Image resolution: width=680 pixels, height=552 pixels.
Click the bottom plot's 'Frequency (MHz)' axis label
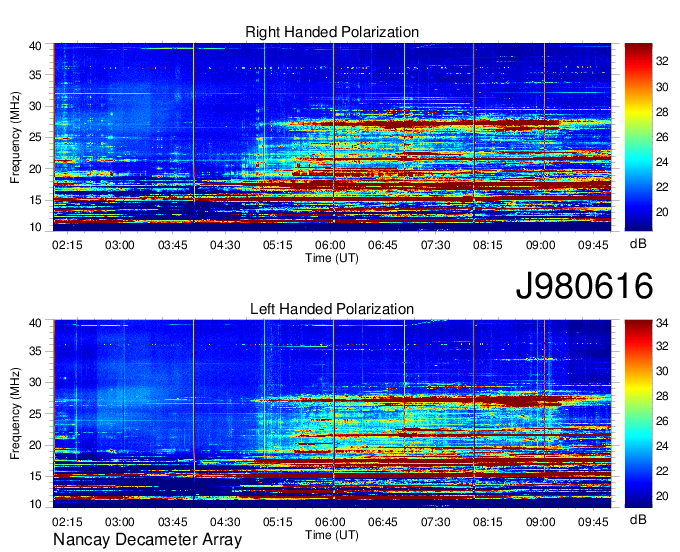(x=15, y=414)
